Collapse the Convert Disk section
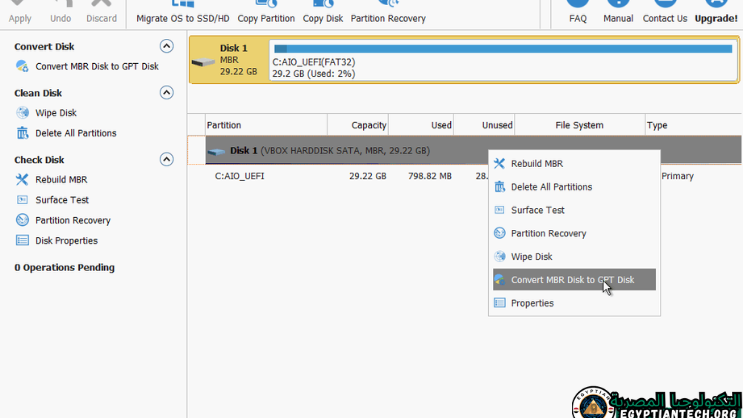The height and width of the screenshot is (418, 743). click(x=166, y=46)
